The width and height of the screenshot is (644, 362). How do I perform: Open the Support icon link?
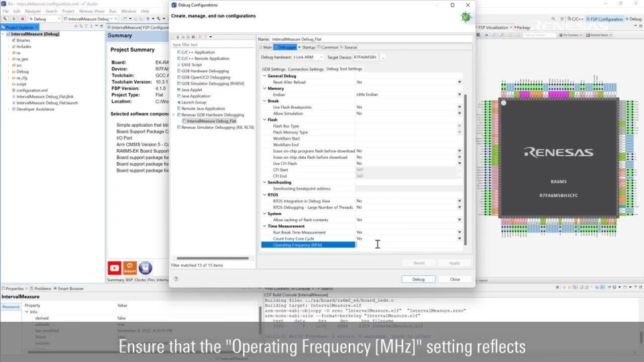(130, 268)
